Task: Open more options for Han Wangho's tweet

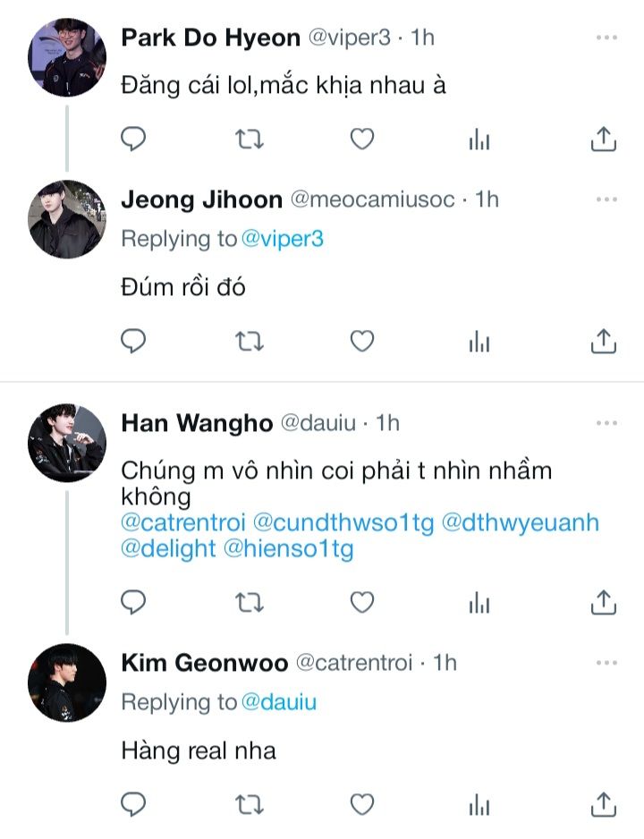Action: point(606,421)
